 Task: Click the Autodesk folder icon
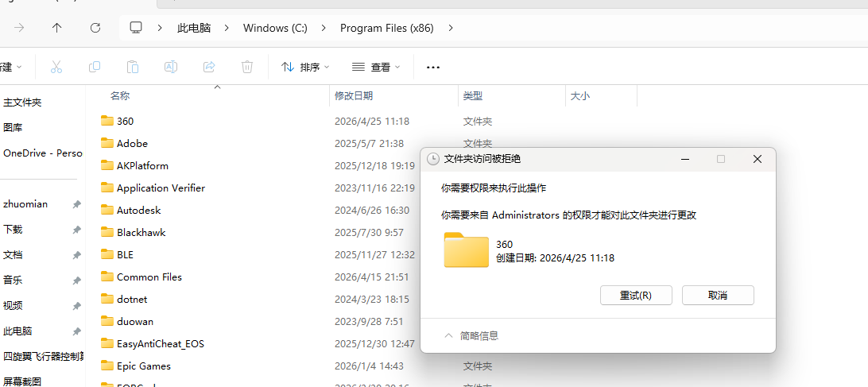coord(107,210)
